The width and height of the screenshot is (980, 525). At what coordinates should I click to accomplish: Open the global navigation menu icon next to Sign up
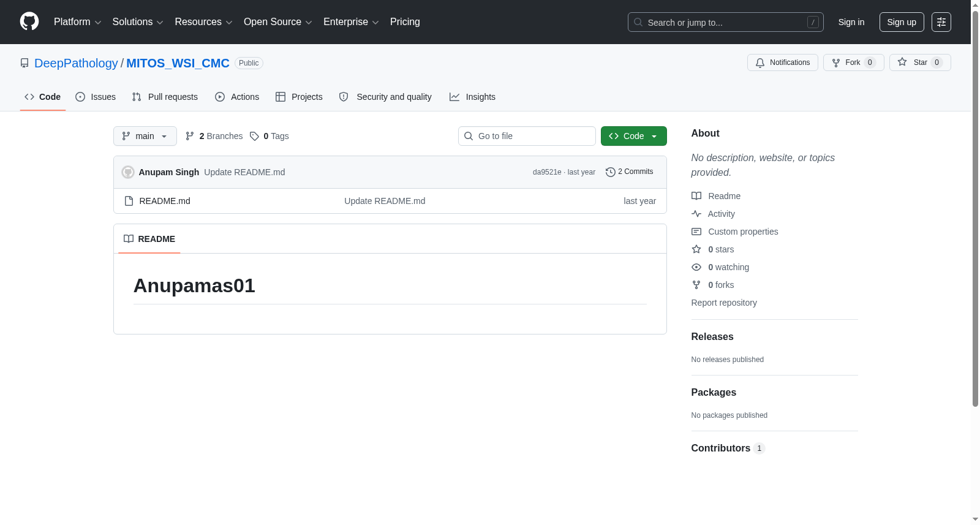click(x=941, y=22)
